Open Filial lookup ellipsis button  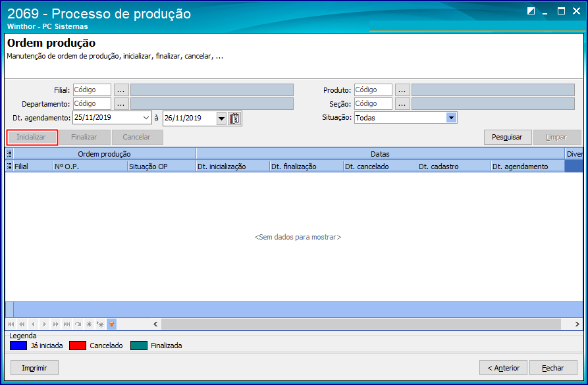(x=121, y=90)
